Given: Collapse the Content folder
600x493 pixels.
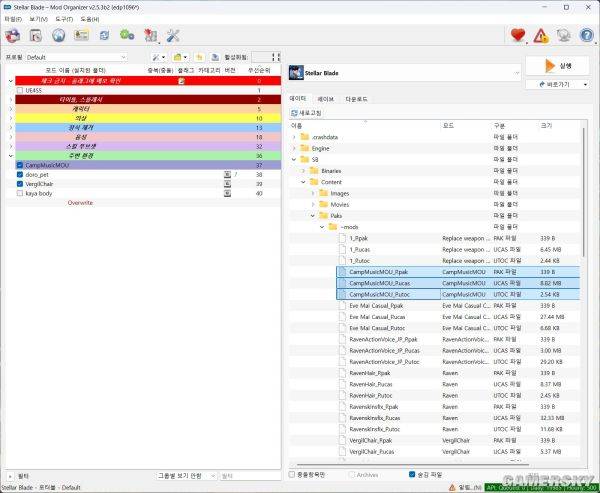Looking at the screenshot, I should click(303, 182).
